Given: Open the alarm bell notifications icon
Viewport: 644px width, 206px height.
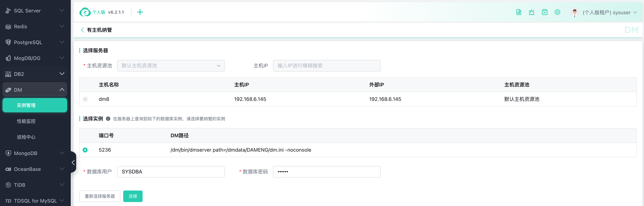Looking at the screenshot, I should pyautogui.click(x=532, y=12).
